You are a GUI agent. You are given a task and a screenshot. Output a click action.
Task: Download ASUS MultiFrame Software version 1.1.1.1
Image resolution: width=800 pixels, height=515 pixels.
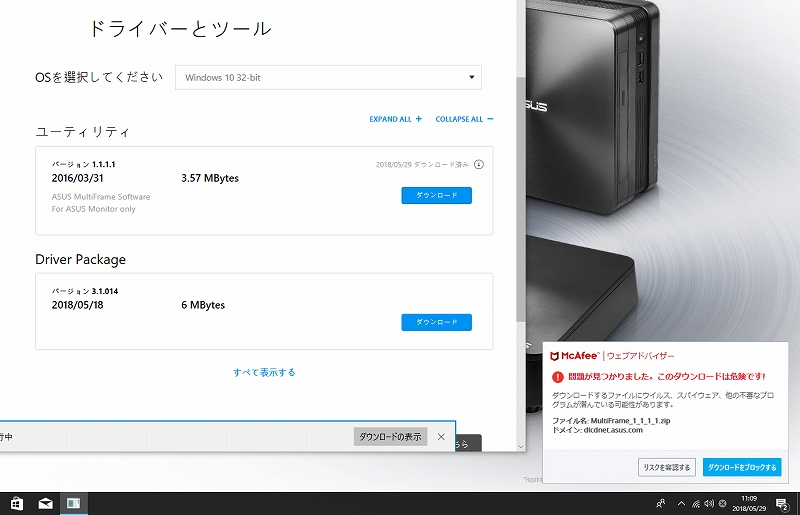[x=436, y=195]
